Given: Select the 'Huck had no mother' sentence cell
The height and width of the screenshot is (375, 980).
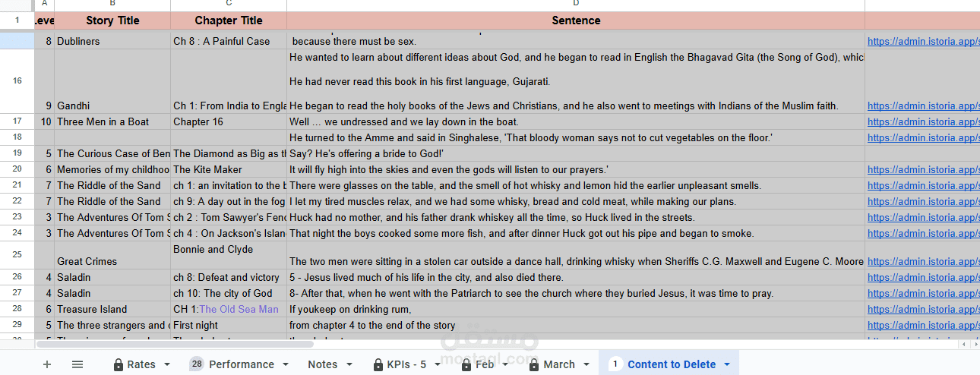Looking at the screenshot, I should (x=576, y=217).
